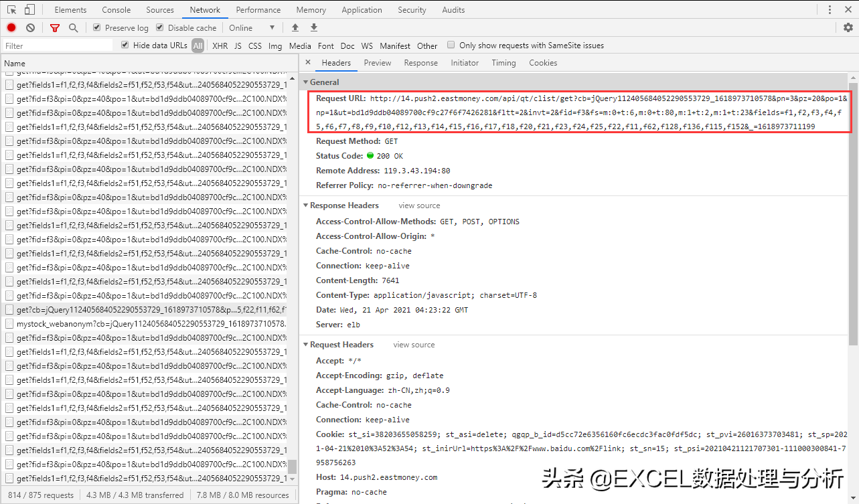Image resolution: width=859 pixels, height=504 pixels.
Task: Uncheck Hide data URLs
Action: click(x=125, y=45)
